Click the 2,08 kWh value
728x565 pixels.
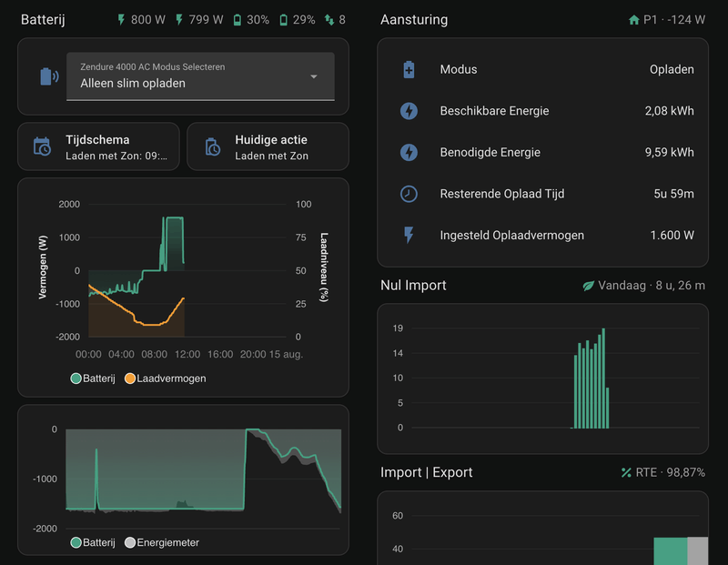[669, 111]
